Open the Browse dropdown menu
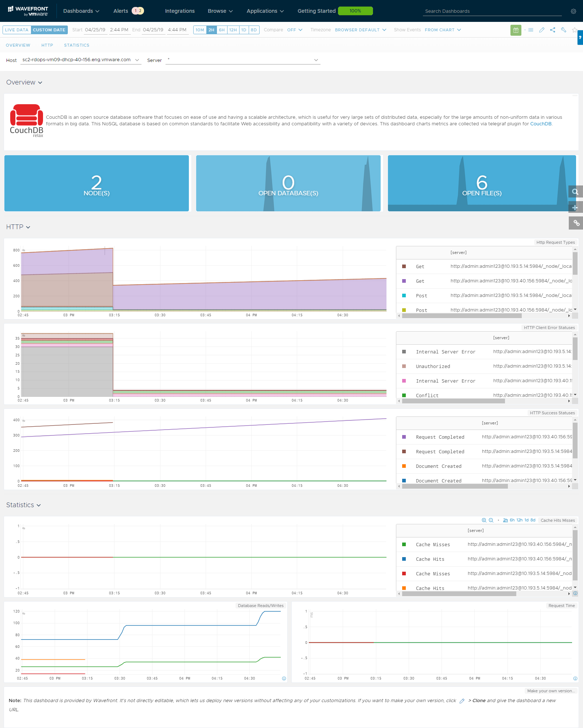This screenshot has width=583, height=728. pos(220,11)
